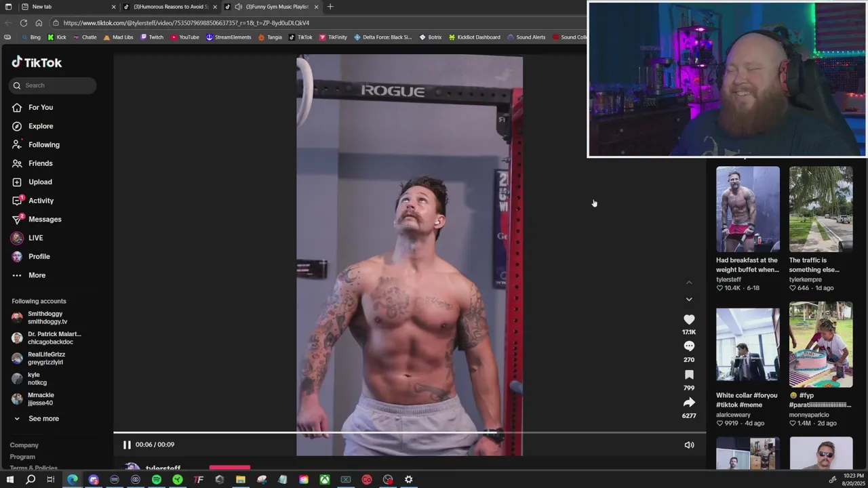Open the Program footer section
Image resolution: width=868 pixels, height=488 pixels.
tap(22, 457)
